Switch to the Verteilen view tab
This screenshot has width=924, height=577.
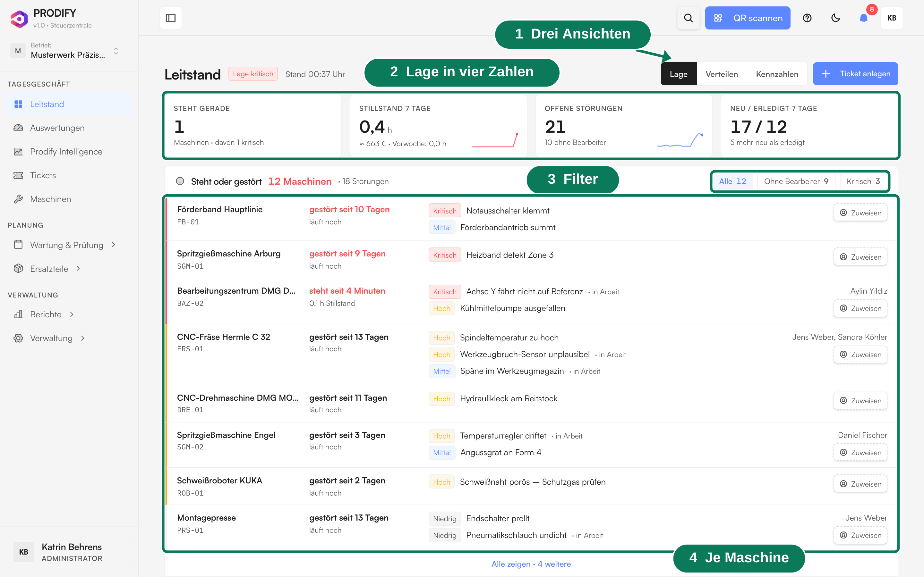tap(722, 74)
